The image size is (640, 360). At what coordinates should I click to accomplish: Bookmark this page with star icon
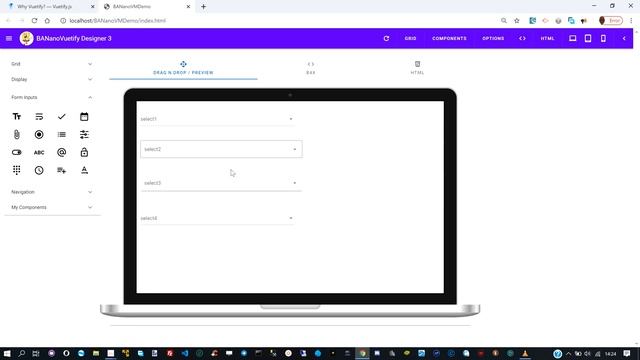click(517, 20)
